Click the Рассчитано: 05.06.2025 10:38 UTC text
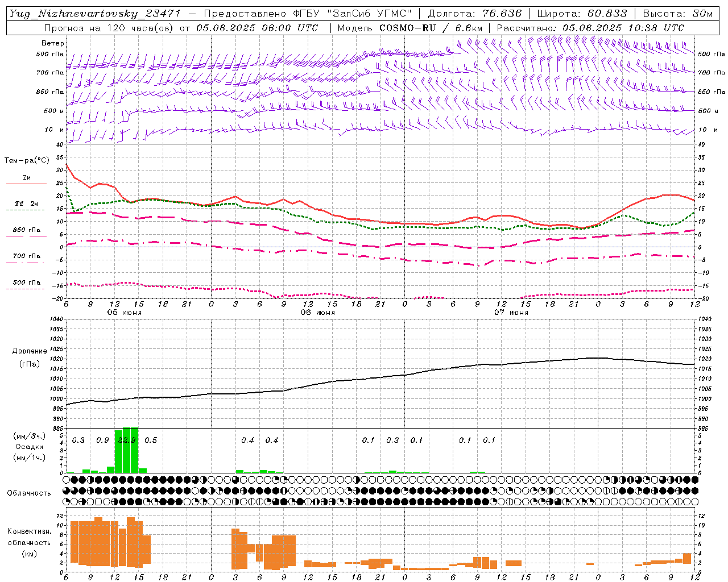This screenshot has height=582, width=728. tap(590, 28)
